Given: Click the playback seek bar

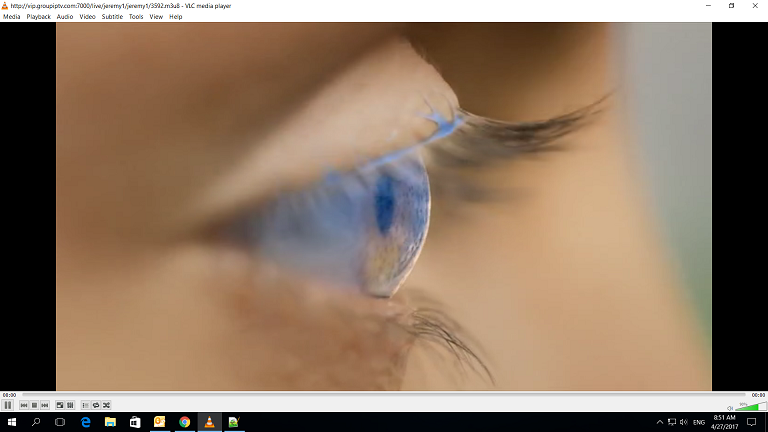Looking at the screenshot, I should click(x=384, y=394).
